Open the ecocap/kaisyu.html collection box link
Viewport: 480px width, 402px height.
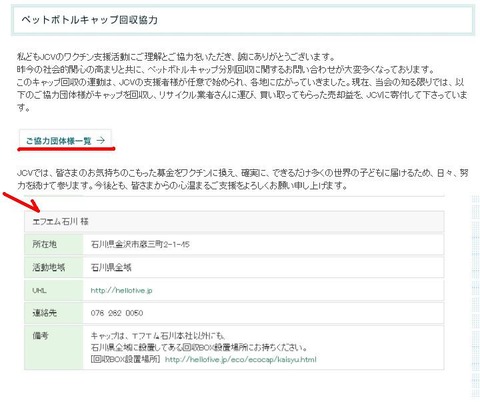tap(240, 359)
